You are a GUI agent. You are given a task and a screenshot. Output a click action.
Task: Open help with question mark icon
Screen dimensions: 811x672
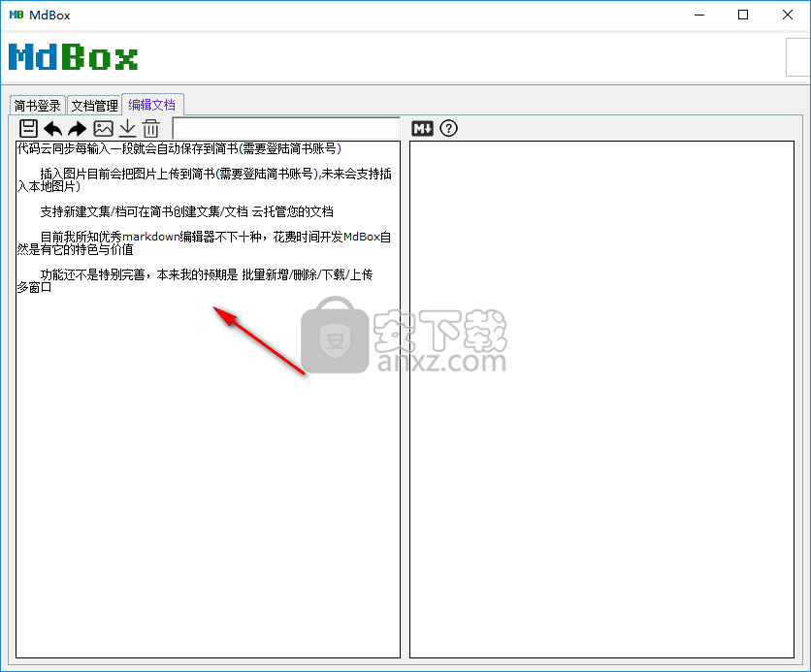(448, 128)
